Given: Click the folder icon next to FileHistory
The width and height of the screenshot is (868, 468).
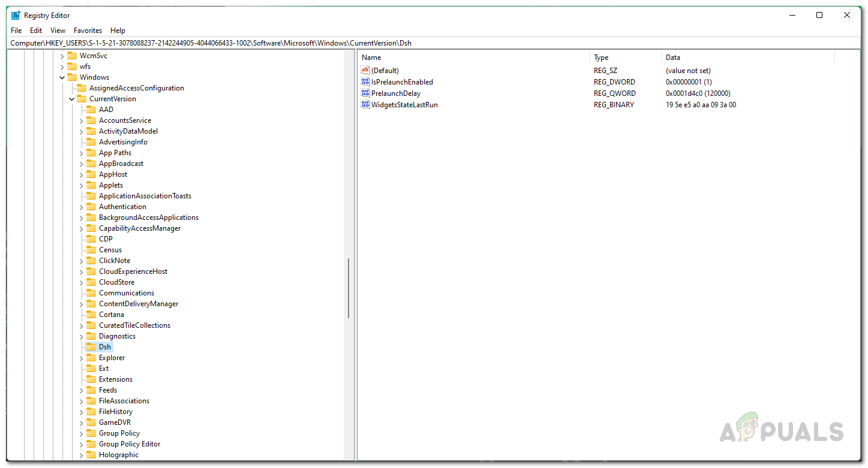Looking at the screenshot, I should click(91, 412).
